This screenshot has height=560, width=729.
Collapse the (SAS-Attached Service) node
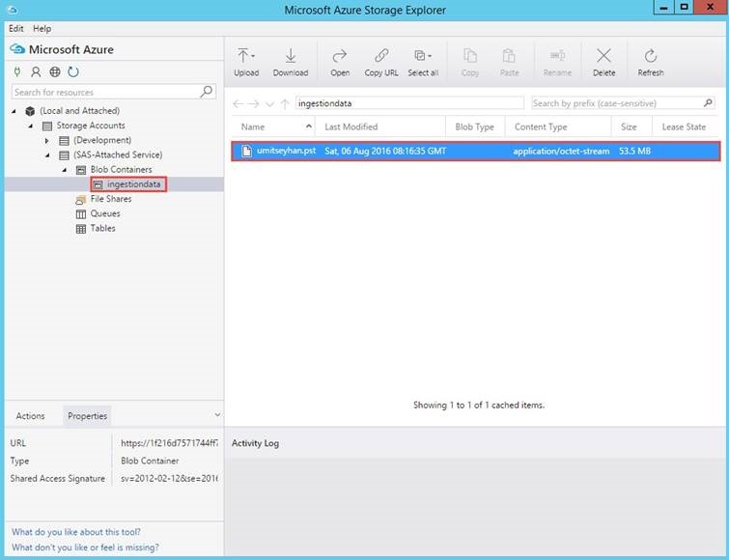(47, 155)
